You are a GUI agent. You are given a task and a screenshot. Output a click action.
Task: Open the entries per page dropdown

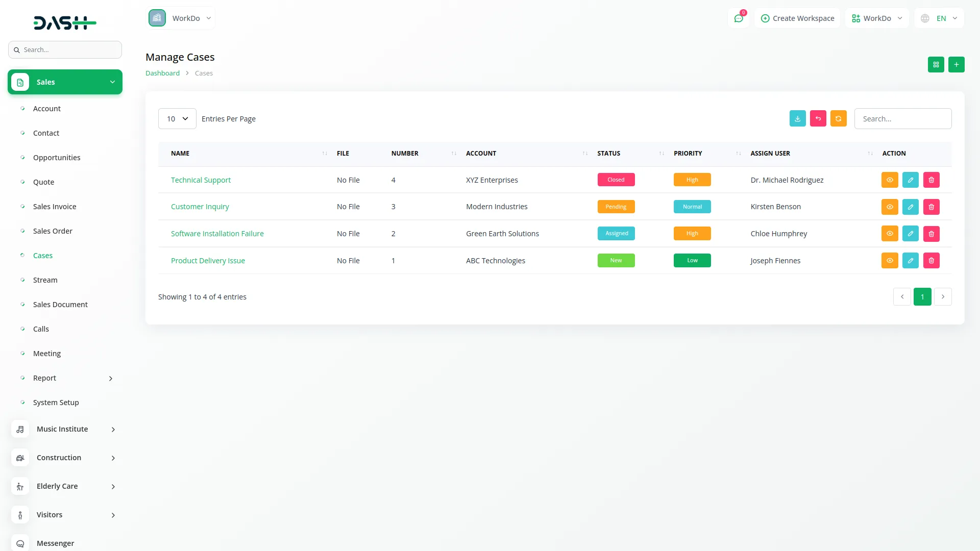pyautogui.click(x=177, y=119)
